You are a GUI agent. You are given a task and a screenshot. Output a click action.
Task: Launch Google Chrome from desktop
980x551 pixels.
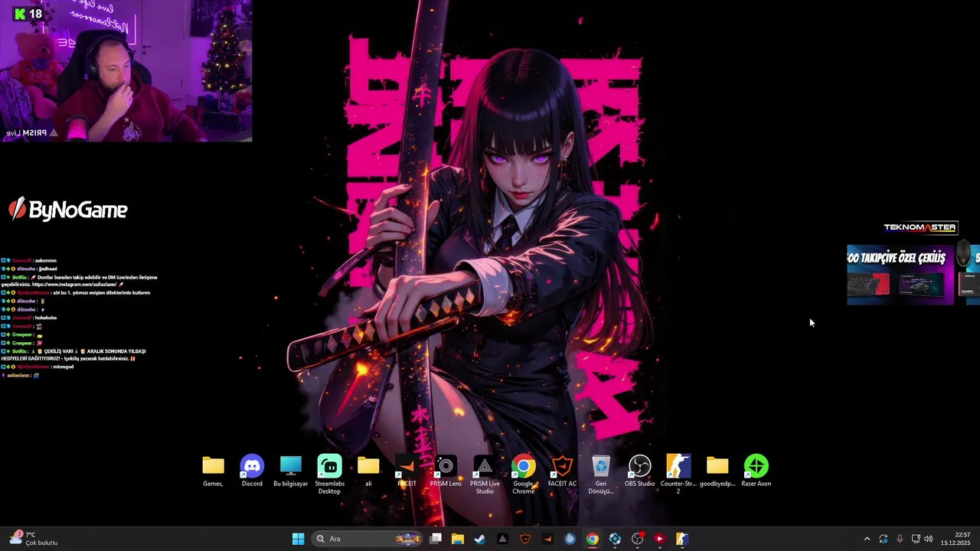524,474
